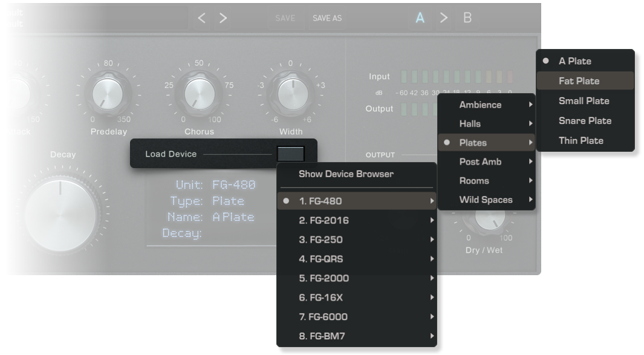644x355 pixels.
Task: Choose Snare Plate preset
Action: tap(585, 120)
